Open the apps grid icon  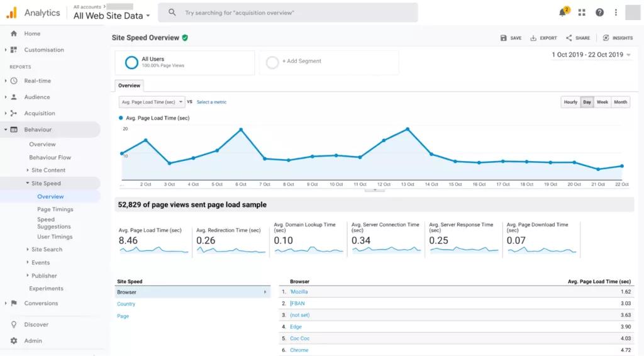pyautogui.click(x=582, y=13)
